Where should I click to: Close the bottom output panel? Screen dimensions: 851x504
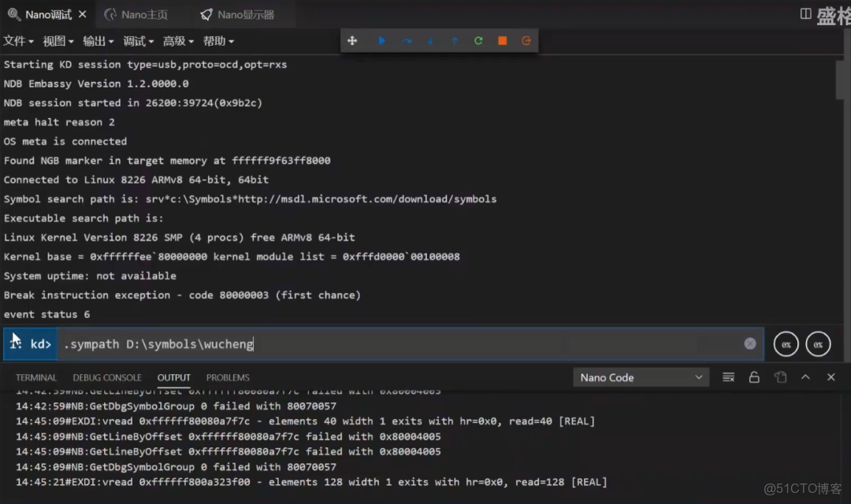click(x=831, y=377)
